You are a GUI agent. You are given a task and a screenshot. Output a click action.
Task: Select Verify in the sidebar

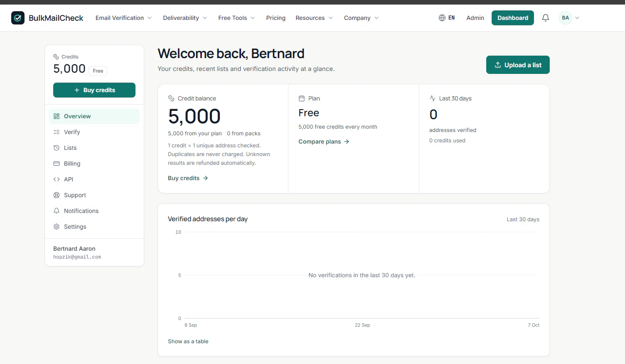[94, 132]
